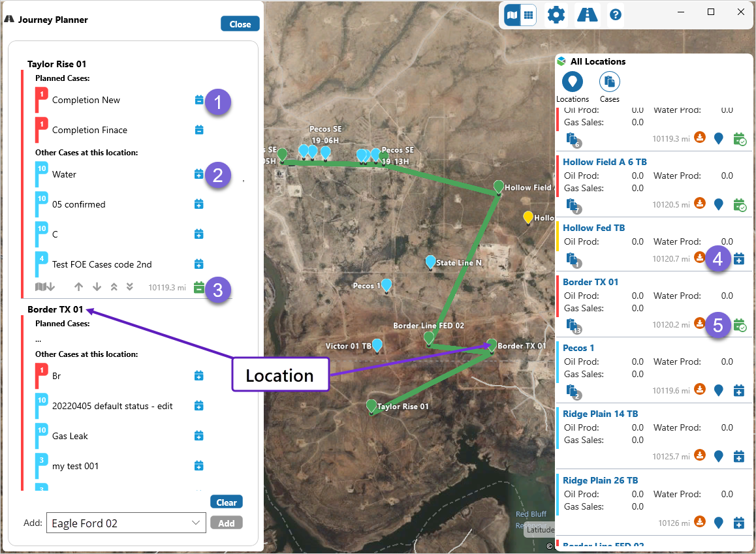
Task: Click the yellow map marker near Hollow Field
Action: tap(528, 217)
